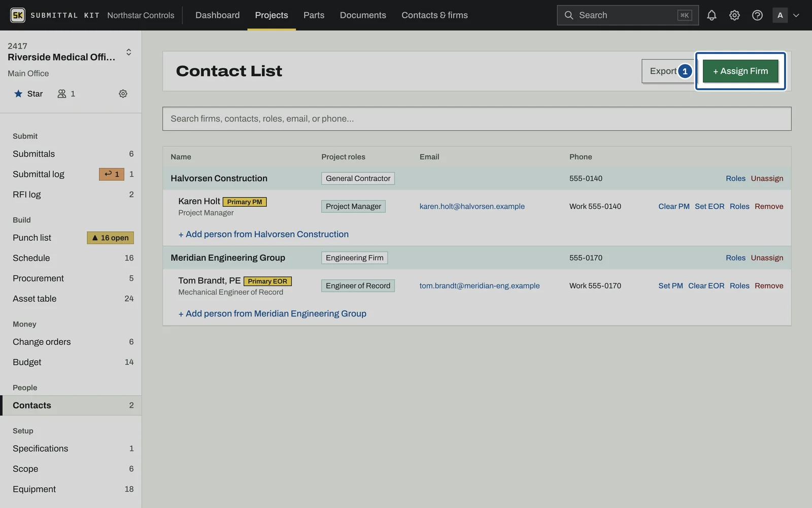Screen dimensions: 812x508
Task: Unassign Halvorsen Construction firm
Action: tap(767, 178)
